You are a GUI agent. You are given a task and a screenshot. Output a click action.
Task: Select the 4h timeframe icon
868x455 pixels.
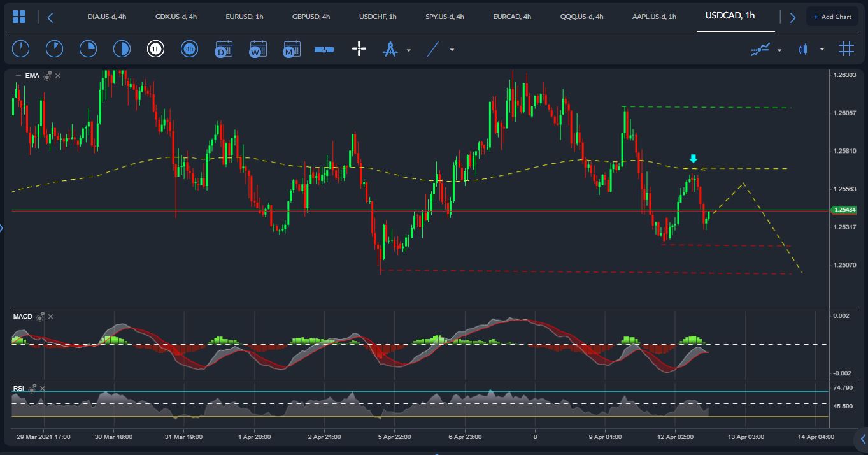pos(189,48)
